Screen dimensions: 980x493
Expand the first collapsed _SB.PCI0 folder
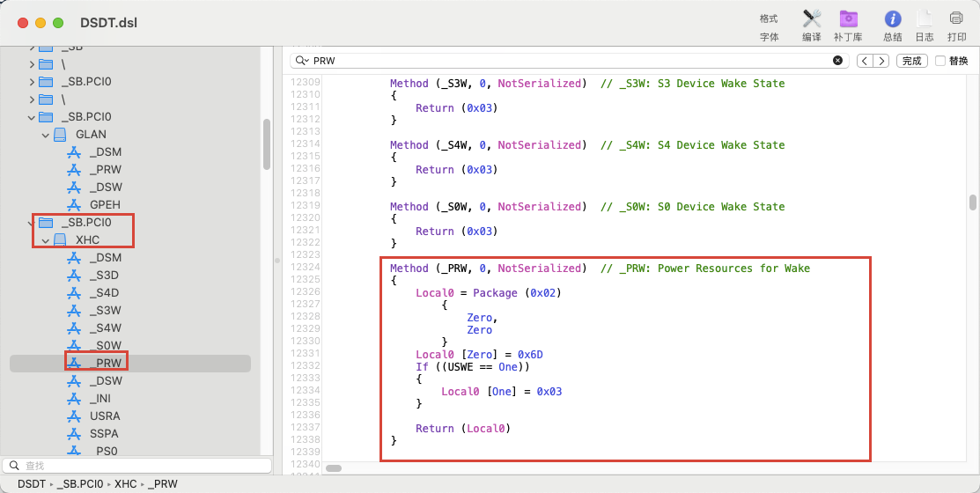tap(31, 82)
